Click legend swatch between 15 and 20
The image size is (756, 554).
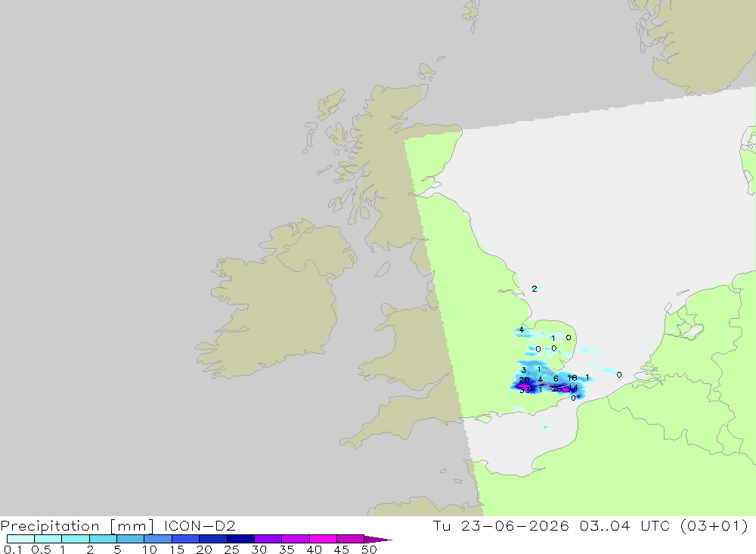186,539
